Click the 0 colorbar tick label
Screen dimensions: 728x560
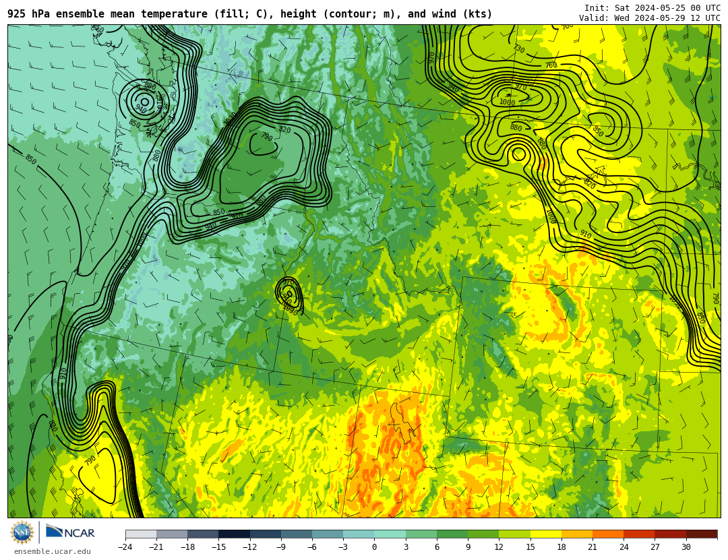click(375, 547)
